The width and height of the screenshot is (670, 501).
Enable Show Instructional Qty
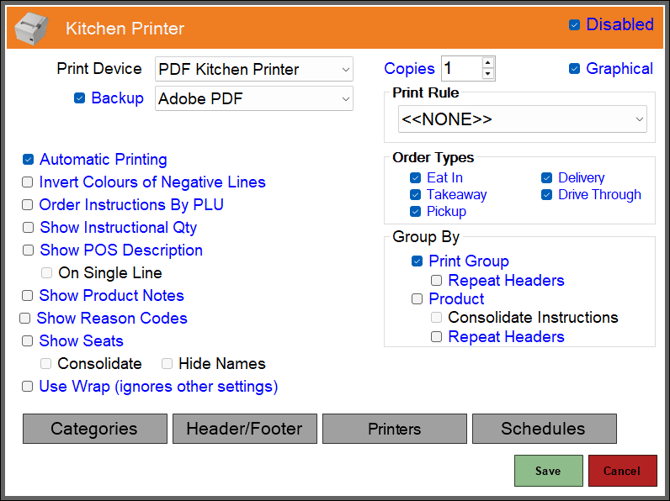click(x=28, y=227)
